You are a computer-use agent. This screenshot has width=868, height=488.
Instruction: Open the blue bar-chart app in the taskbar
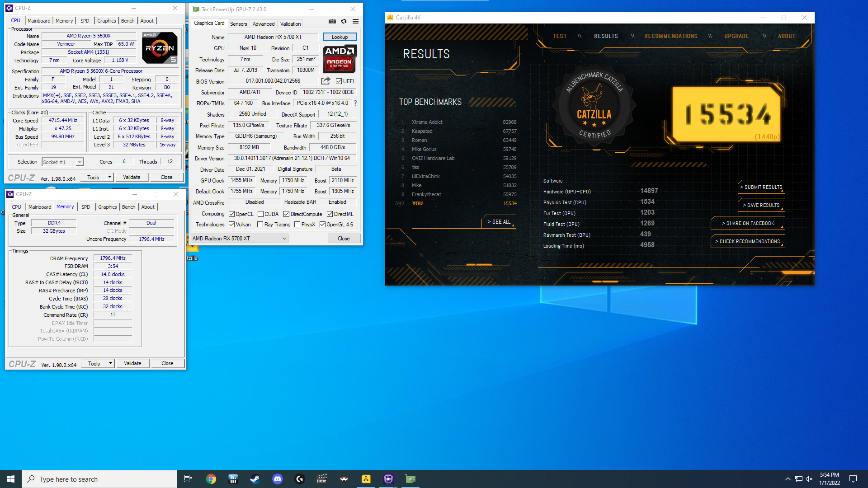233,479
